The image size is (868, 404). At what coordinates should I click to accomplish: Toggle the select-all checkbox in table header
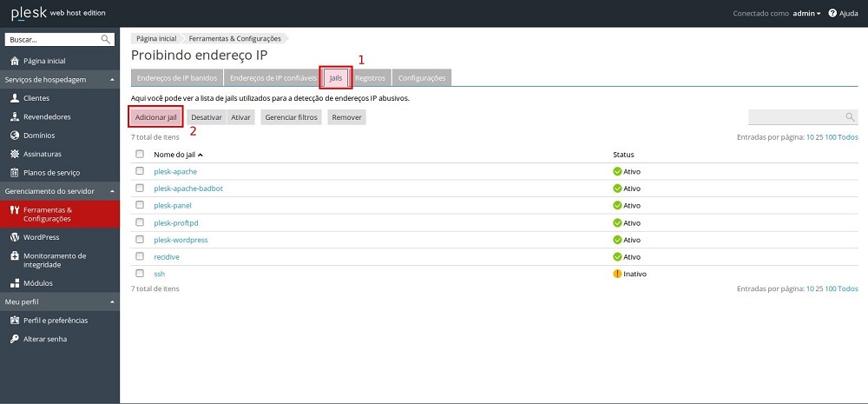point(140,154)
